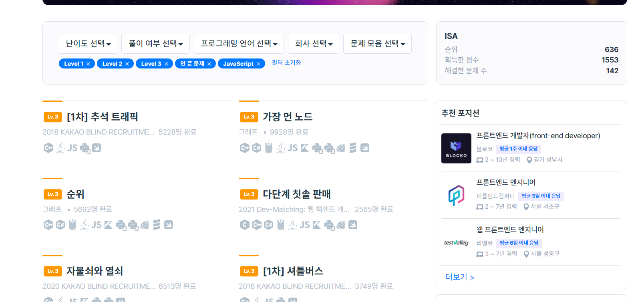
Task: Click the JS icon under 순위
Action: coord(97,225)
